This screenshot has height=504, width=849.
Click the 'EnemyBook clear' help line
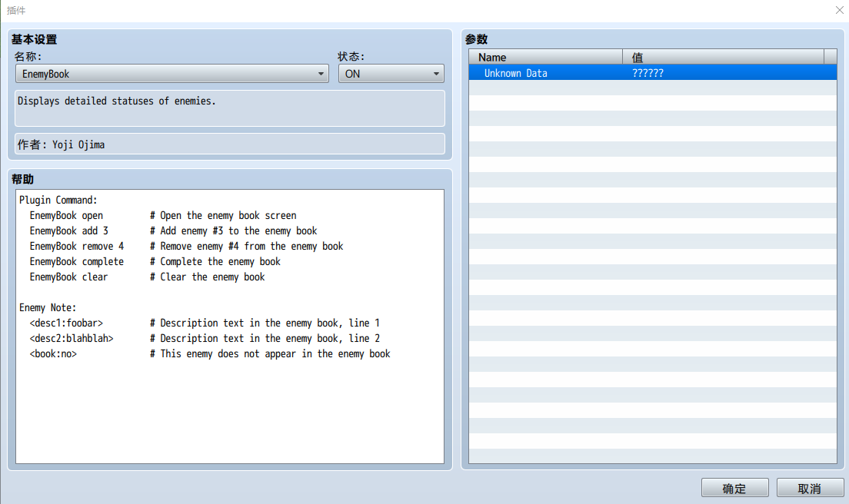tap(148, 277)
